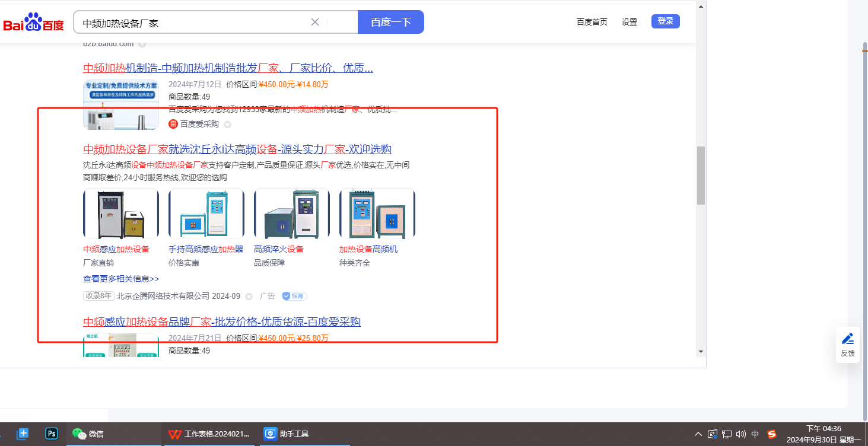This screenshot has width=868, height=446.
Task: Switch to the WPS 工作表格 taskbar window
Action: 210,434
